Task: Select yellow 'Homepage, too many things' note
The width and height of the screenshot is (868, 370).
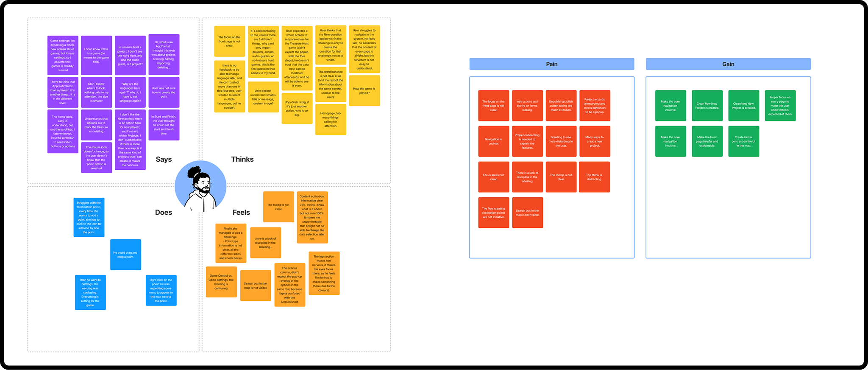Action: click(x=331, y=120)
